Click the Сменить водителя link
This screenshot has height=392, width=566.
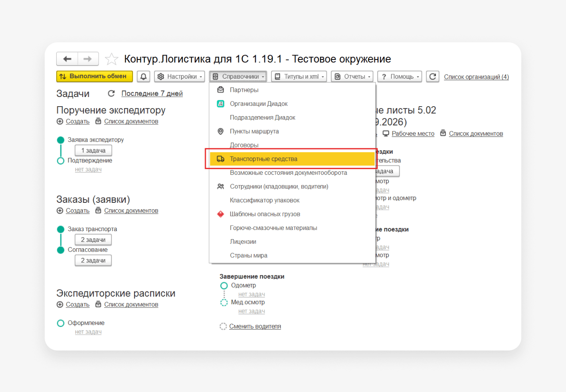(255, 327)
